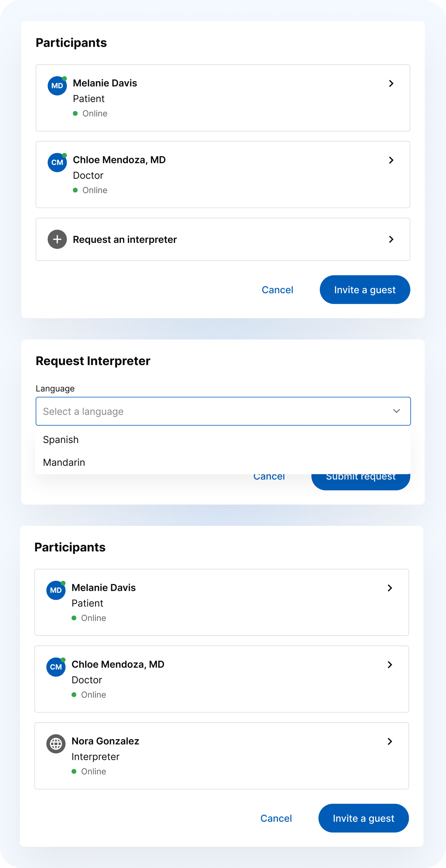Click the Select a language field
Screen dimensions: 446x868
tap(216, 411)
